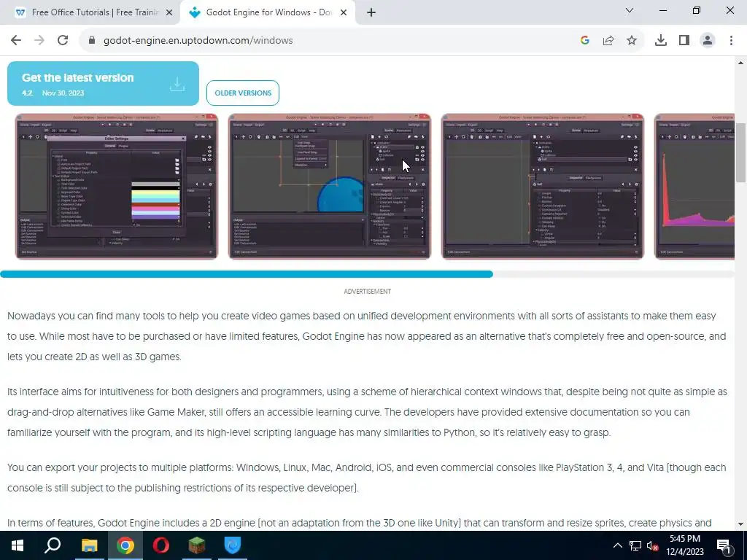The width and height of the screenshot is (747, 560).
Task: Reload the current page
Action: click(x=63, y=41)
